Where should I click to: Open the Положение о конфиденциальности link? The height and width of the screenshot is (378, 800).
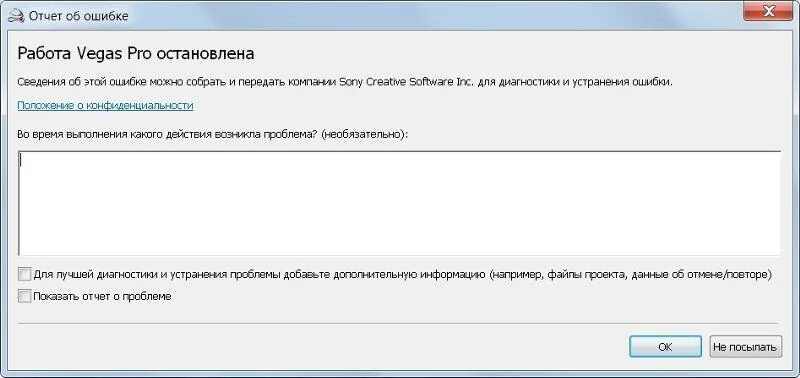pyautogui.click(x=105, y=106)
